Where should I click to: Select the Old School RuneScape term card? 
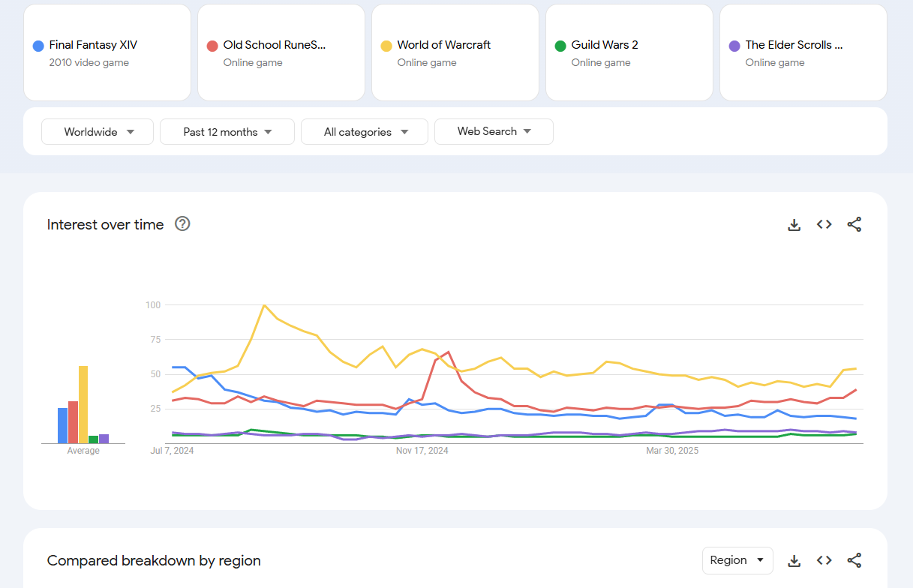click(x=281, y=52)
